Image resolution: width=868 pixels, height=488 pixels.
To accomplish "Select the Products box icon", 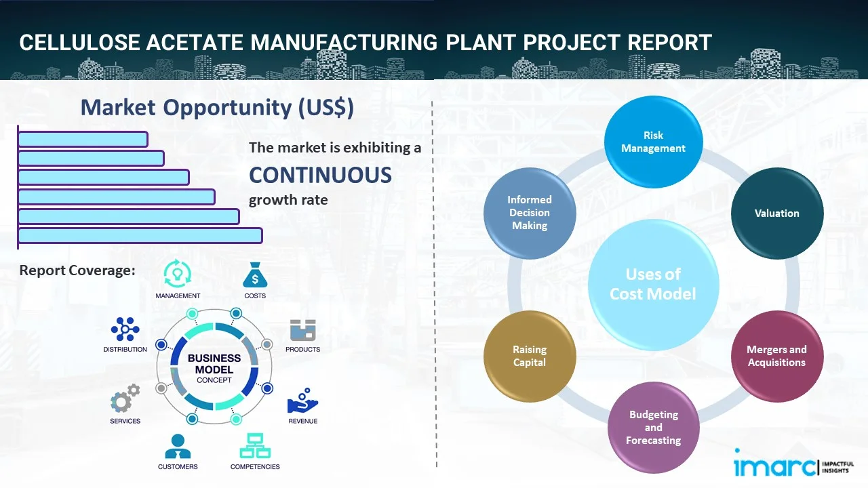I will [x=303, y=331].
